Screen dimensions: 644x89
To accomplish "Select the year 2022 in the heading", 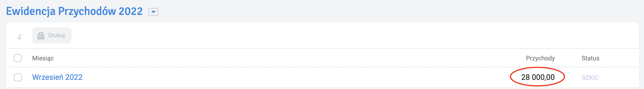I will click(130, 11).
